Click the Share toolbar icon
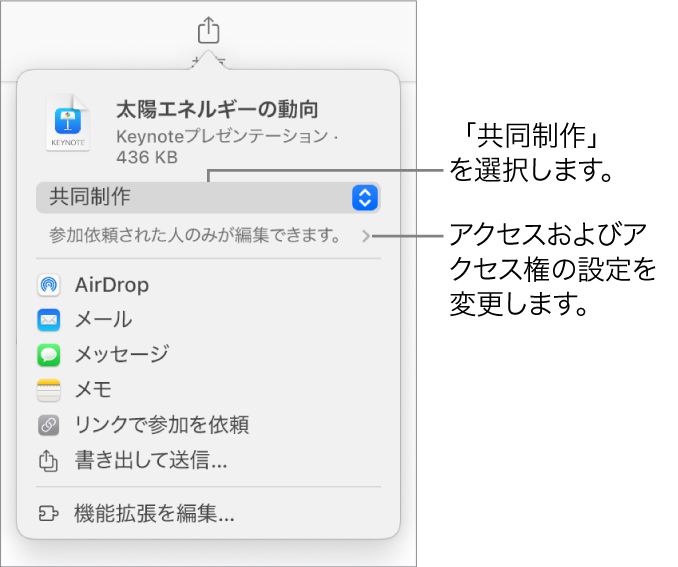This screenshot has height=567, width=678. click(x=208, y=30)
